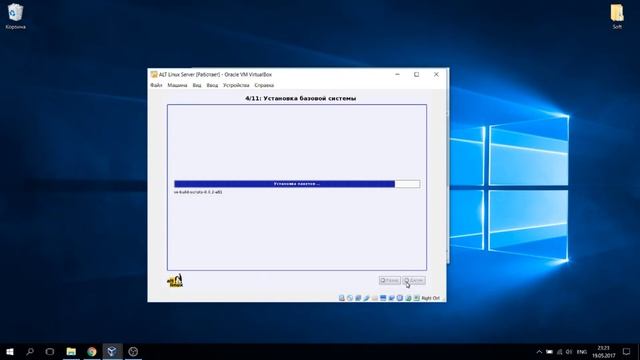Click the Right Ctrl host key label
This screenshot has height=360, width=640.
click(x=431, y=298)
